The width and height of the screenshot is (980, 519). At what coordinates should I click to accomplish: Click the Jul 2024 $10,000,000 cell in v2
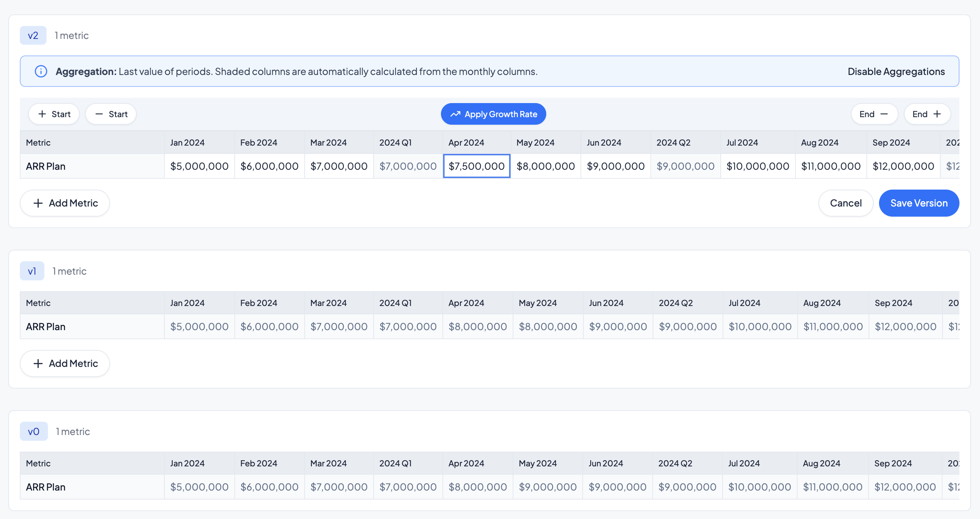[758, 166]
